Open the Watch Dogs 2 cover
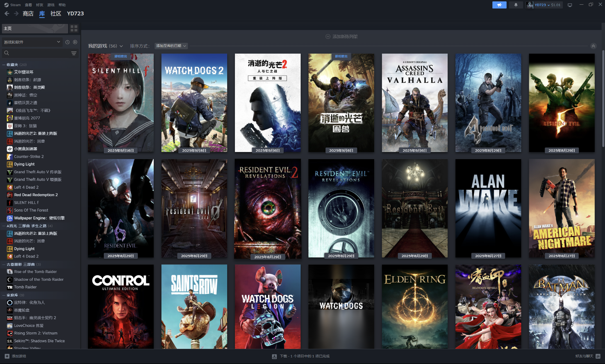Viewport: 605px width, 364px height. click(194, 103)
